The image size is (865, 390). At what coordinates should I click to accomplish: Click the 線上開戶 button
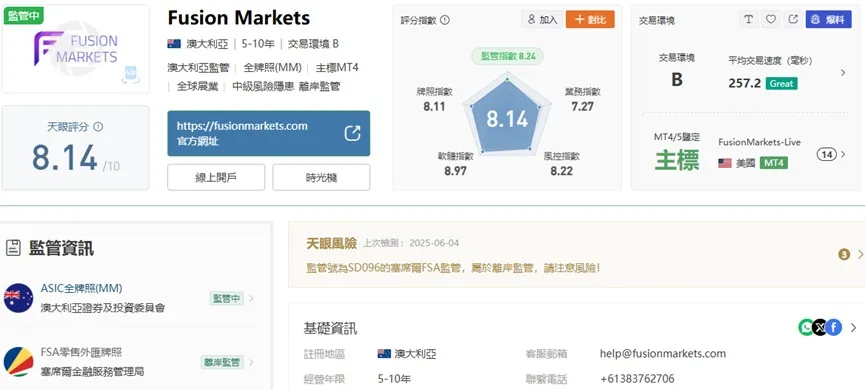point(216,178)
